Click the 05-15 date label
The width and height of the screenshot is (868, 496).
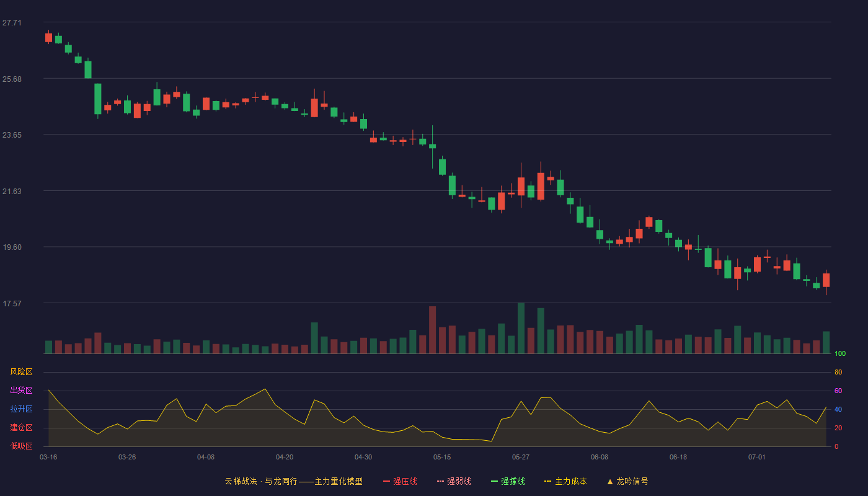pos(442,457)
